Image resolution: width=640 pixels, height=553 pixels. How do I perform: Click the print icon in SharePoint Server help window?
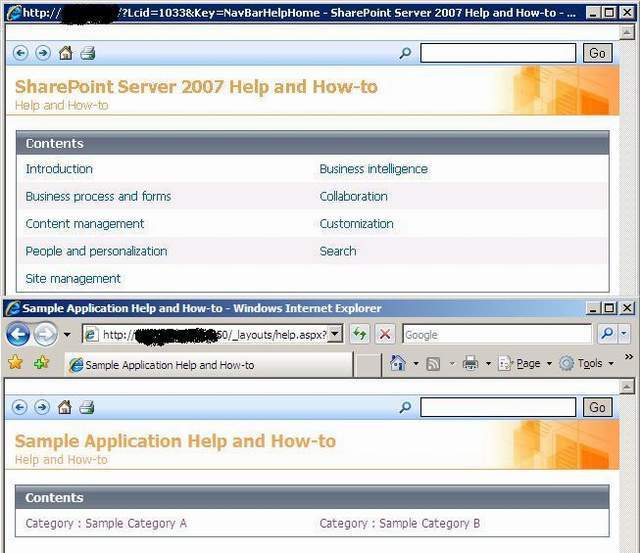pyautogui.click(x=88, y=53)
